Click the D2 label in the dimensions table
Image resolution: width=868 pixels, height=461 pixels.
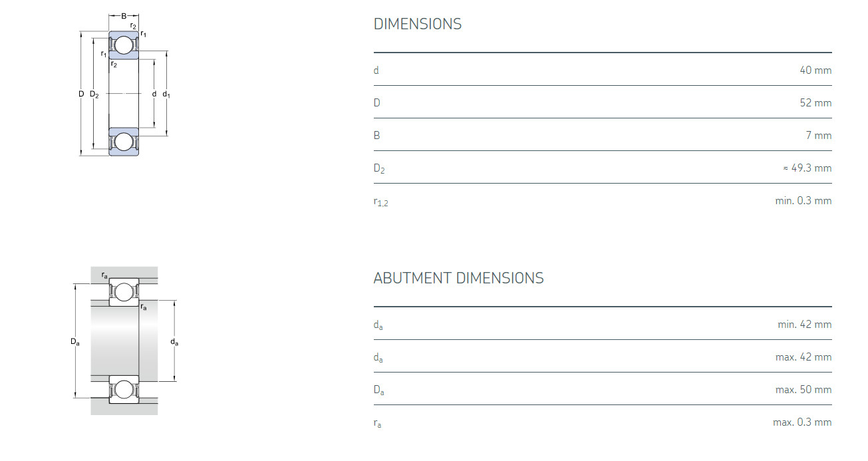(379, 169)
